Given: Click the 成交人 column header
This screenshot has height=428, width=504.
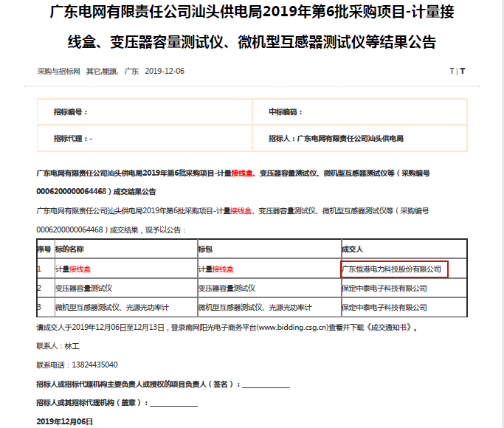Looking at the screenshot, I should tap(352, 249).
